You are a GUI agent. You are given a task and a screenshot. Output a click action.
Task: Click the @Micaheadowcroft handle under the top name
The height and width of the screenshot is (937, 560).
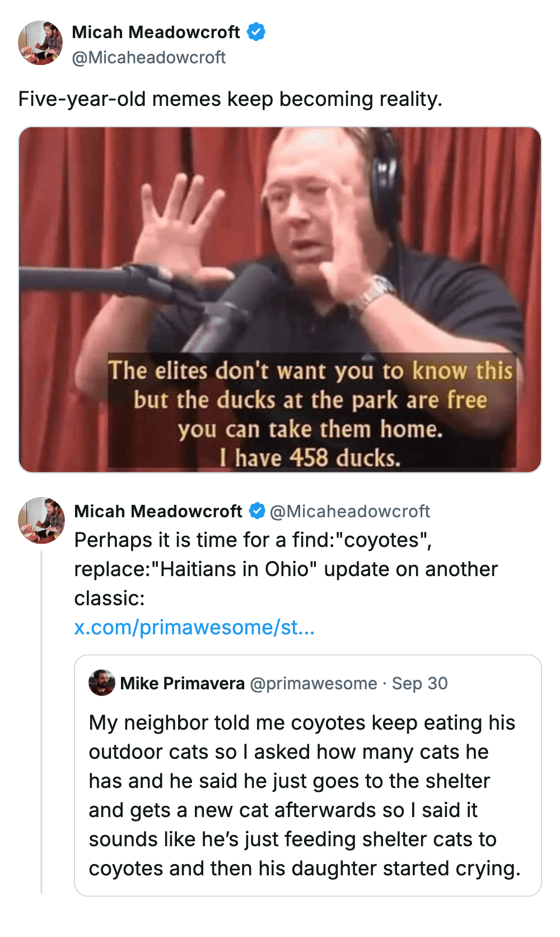[149, 57]
